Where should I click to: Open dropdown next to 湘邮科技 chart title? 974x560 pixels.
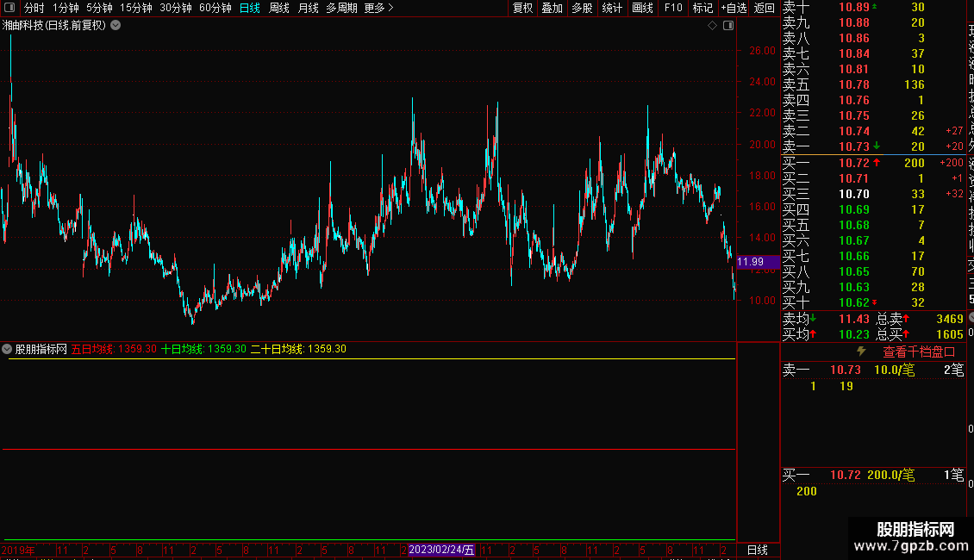coord(116,26)
